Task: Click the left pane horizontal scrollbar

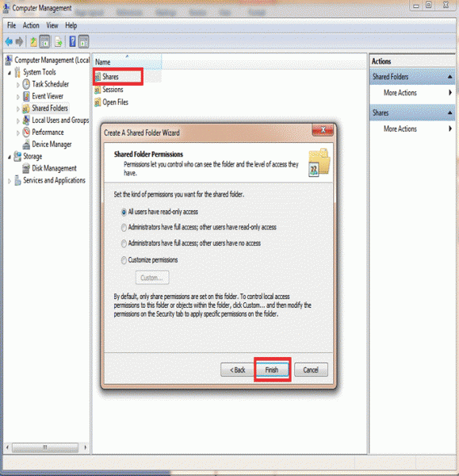Action: coord(46,447)
